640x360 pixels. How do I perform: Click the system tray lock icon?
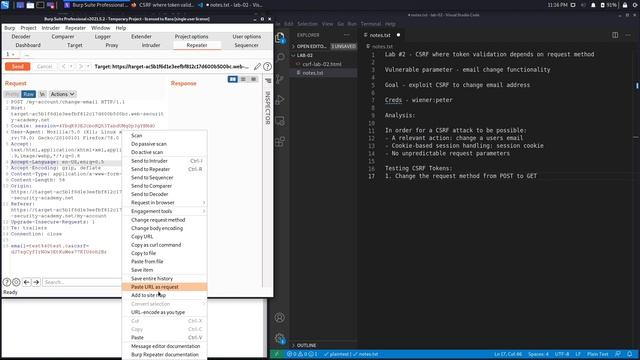(x=625, y=5)
